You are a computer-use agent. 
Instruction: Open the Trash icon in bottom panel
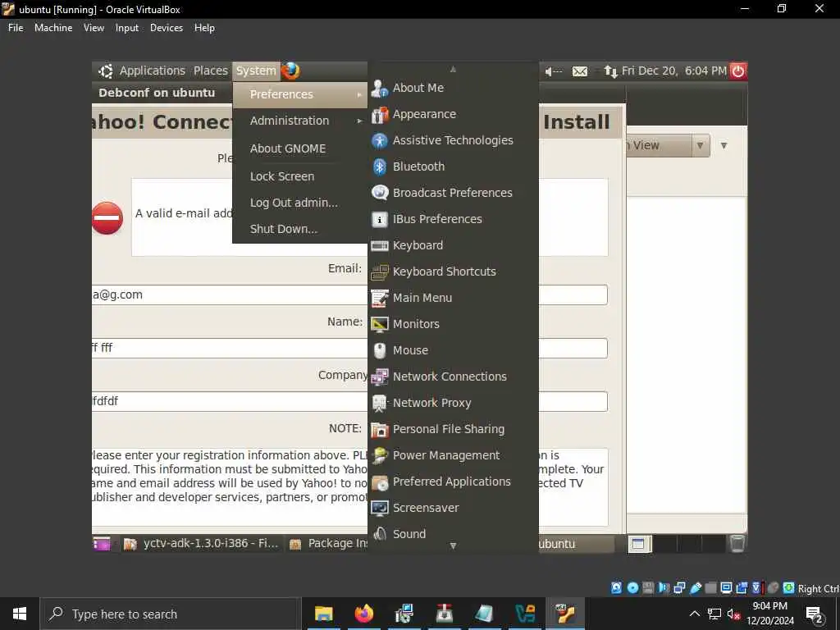pyautogui.click(x=737, y=543)
